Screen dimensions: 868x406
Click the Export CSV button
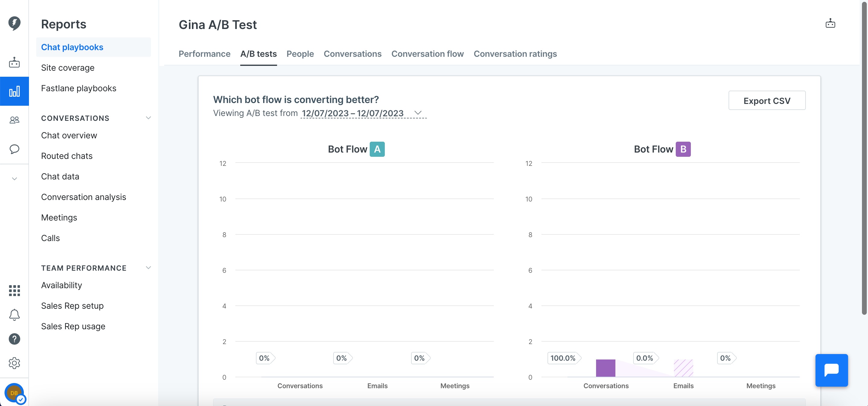[x=767, y=101]
